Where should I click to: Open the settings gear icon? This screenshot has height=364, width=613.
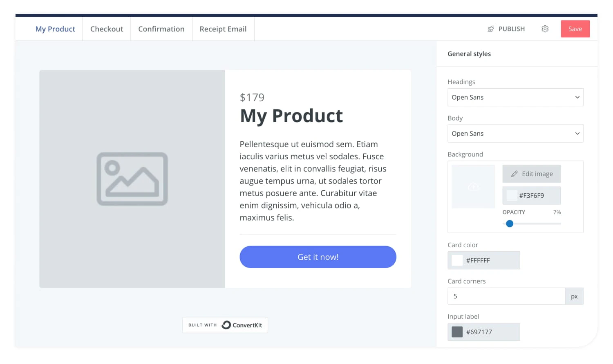(545, 29)
